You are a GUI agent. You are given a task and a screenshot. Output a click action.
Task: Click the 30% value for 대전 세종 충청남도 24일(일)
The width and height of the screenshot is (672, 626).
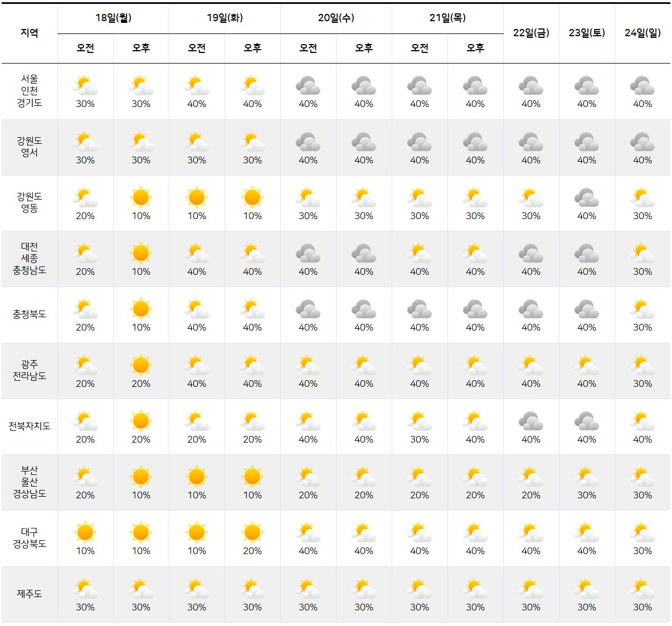[642, 271]
